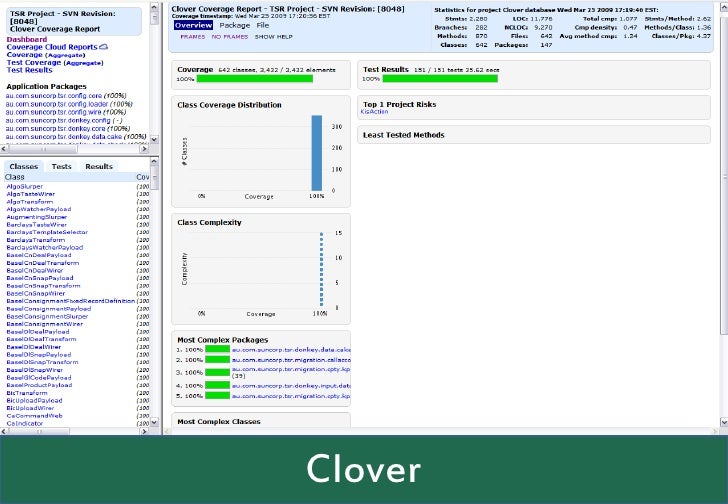
Task: Open class BaselConsignmentSlurper
Action: pos(47,317)
